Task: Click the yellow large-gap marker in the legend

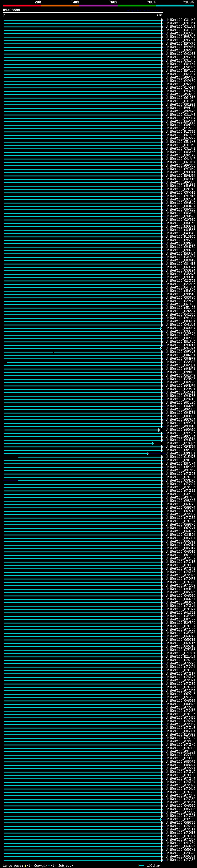Action: coord(25,866)
